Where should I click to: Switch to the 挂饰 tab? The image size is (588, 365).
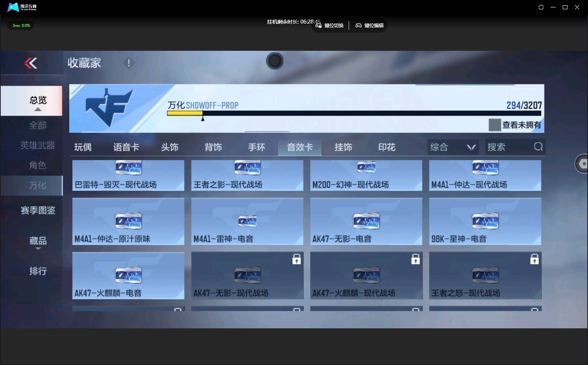click(x=343, y=147)
